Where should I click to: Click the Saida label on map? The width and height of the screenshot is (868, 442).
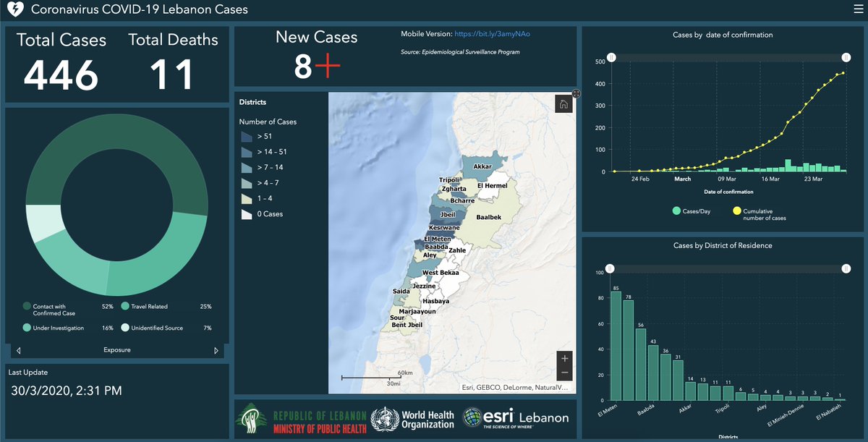coord(401,291)
